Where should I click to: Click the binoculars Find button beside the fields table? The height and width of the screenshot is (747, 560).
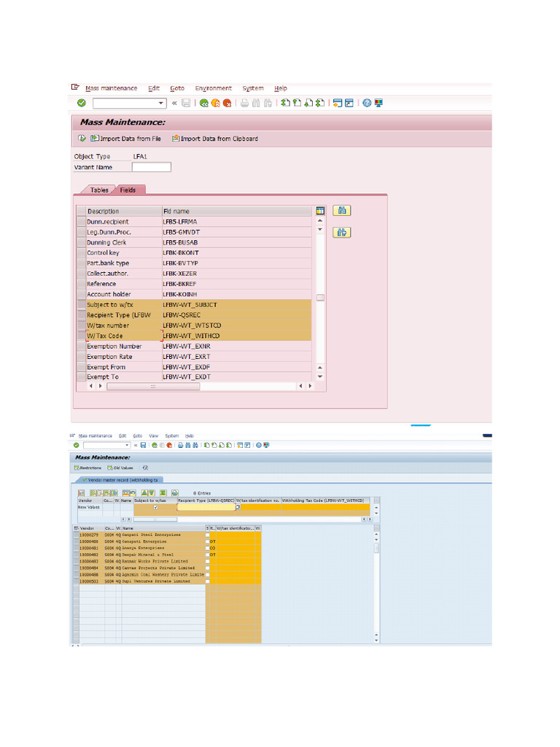tap(341, 211)
